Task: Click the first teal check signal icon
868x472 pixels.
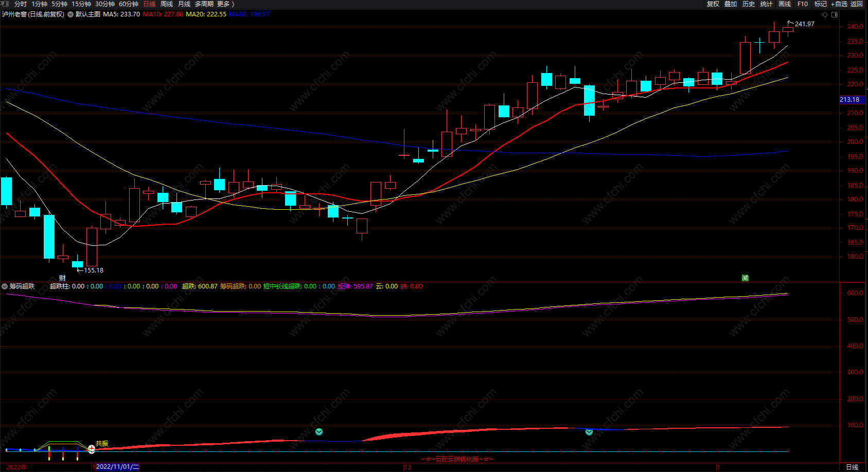Action: [x=319, y=432]
